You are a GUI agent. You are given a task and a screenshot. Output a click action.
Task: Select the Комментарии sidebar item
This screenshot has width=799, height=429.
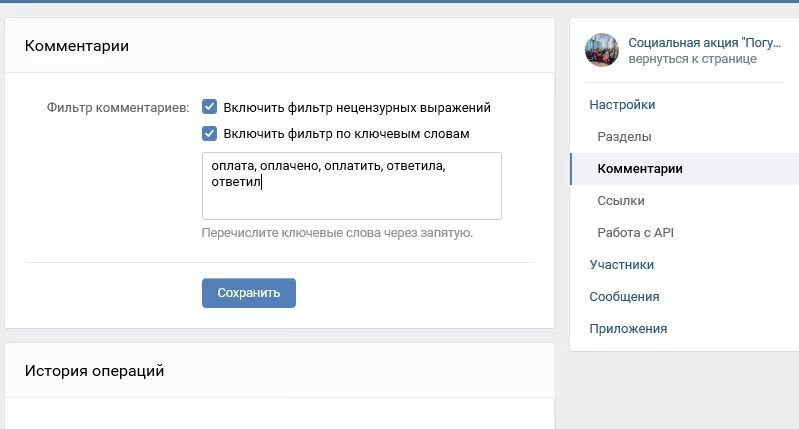tap(640, 169)
